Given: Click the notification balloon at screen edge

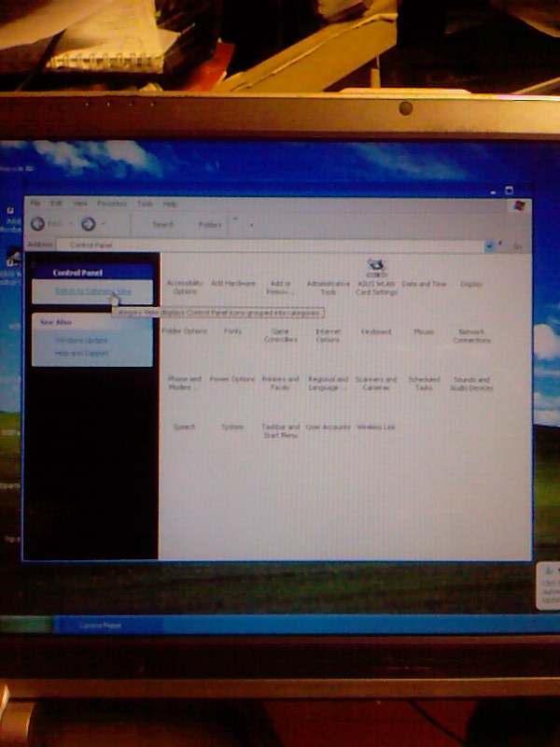Looking at the screenshot, I should [548, 586].
